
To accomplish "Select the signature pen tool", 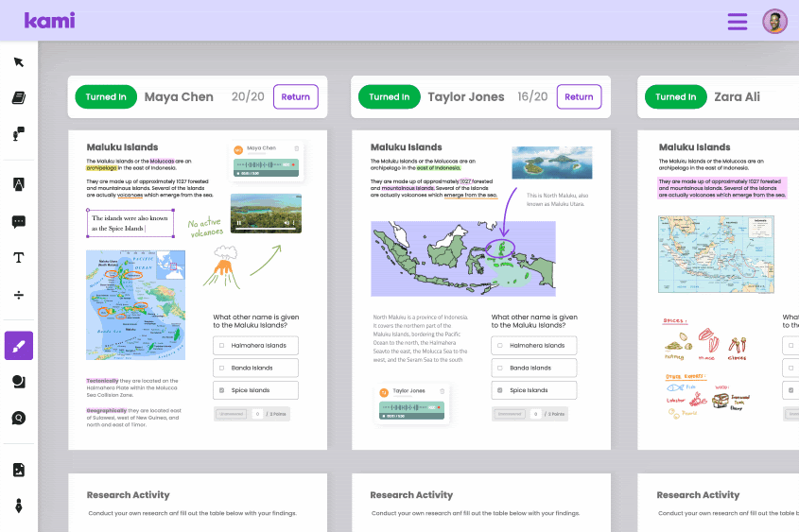I will pyautogui.click(x=19, y=506).
